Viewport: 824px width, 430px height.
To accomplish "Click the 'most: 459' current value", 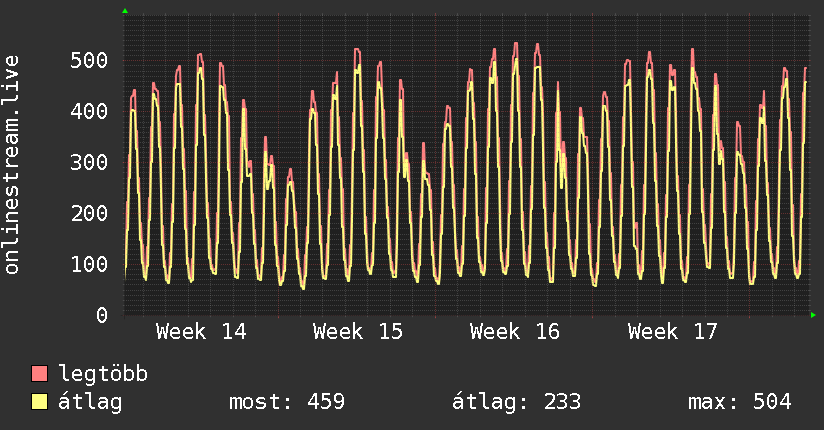I will 287,402.
